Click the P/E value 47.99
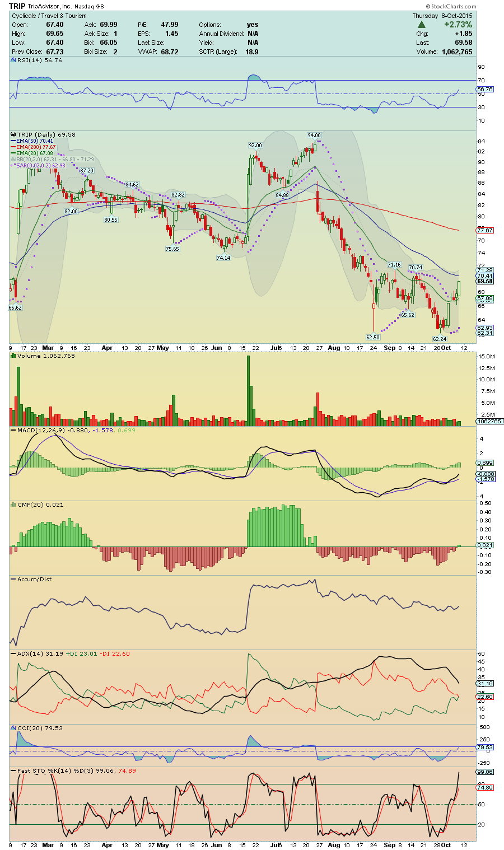This screenshot has height=850, width=504. (170, 25)
